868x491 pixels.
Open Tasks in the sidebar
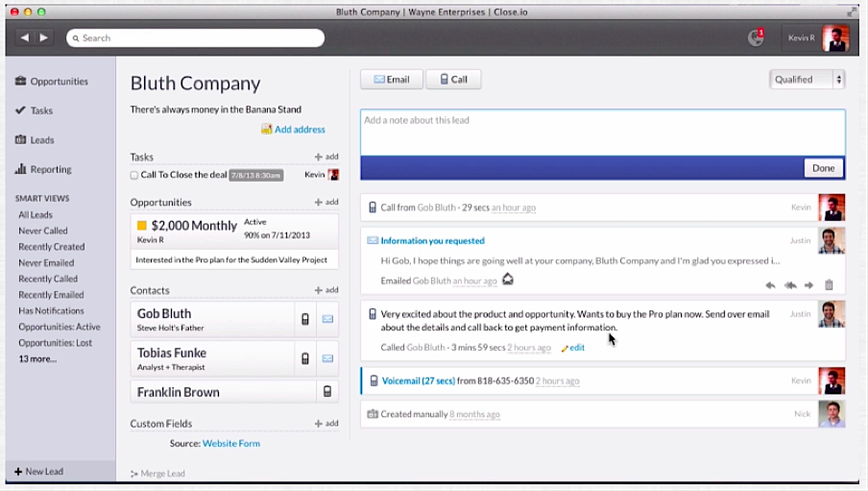34,110
